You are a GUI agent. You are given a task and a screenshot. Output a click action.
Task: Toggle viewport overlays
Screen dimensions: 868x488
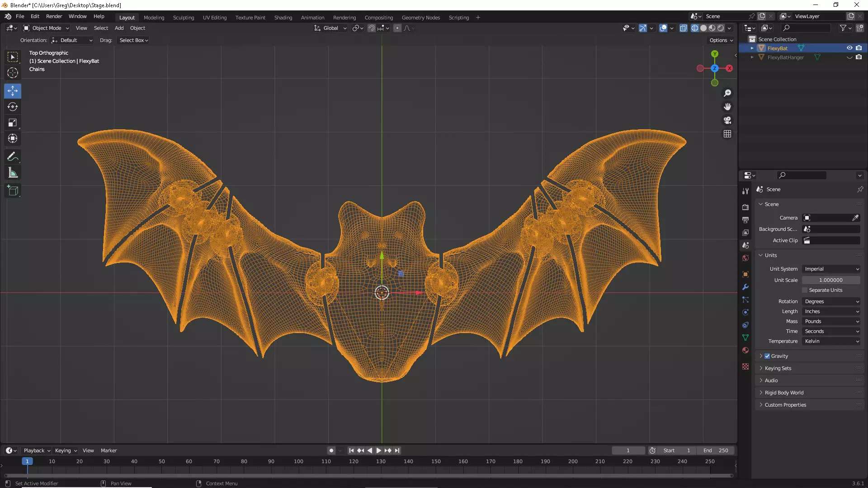(x=663, y=28)
